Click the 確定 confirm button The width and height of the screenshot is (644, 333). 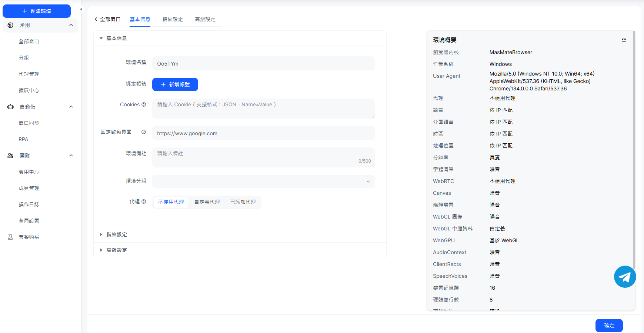click(x=609, y=326)
